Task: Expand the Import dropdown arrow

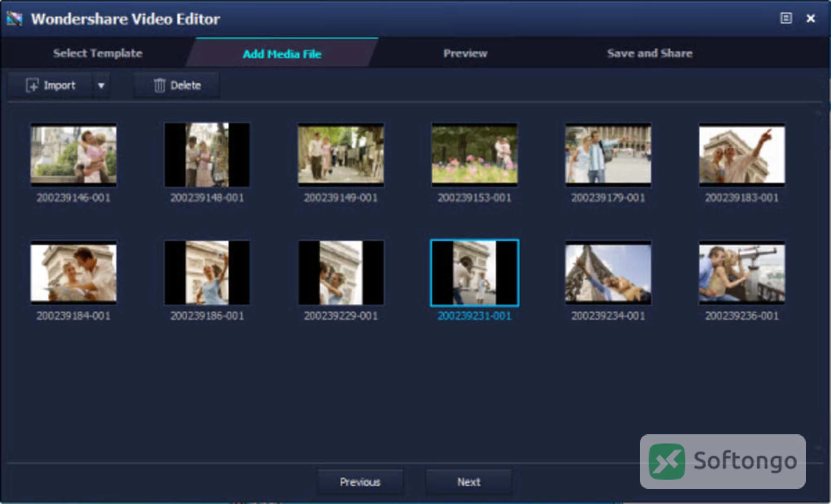Action: 101,86
